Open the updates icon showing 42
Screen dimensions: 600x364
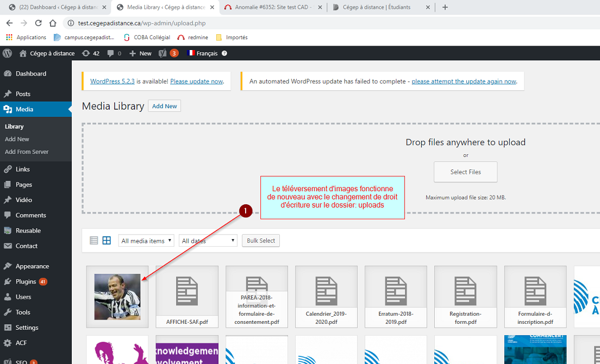(91, 53)
